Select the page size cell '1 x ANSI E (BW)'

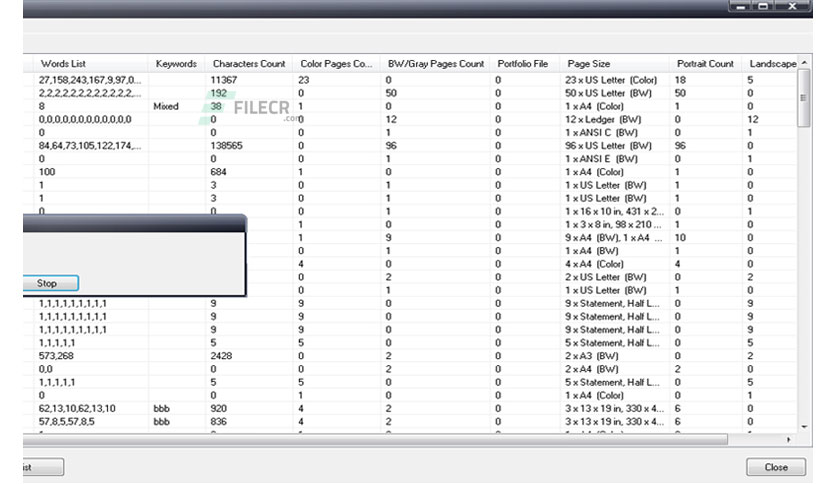click(x=601, y=159)
